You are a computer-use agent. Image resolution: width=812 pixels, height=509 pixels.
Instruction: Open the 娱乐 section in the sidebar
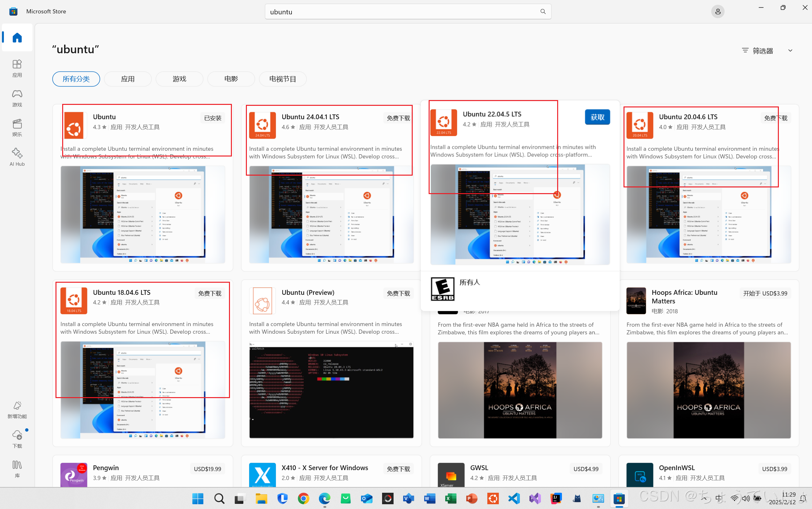click(17, 127)
